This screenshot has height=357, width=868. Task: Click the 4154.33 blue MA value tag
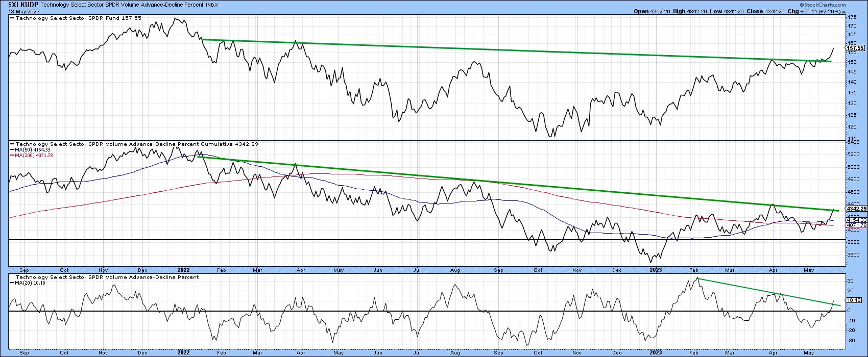[x=856, y=220]
